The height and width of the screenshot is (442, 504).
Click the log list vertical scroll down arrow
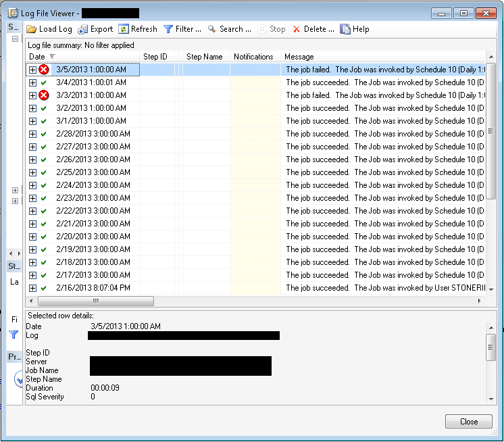pos(490,290)
